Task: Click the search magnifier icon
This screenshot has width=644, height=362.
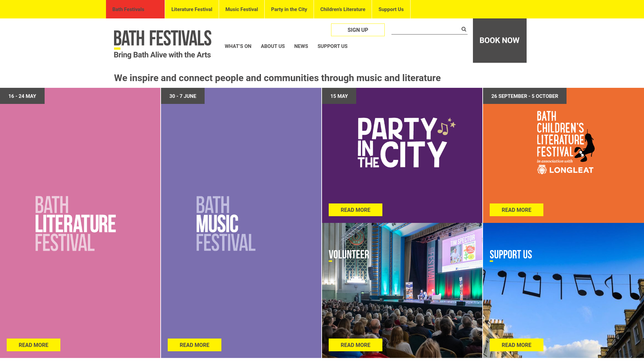Action: tap(464, 29)
